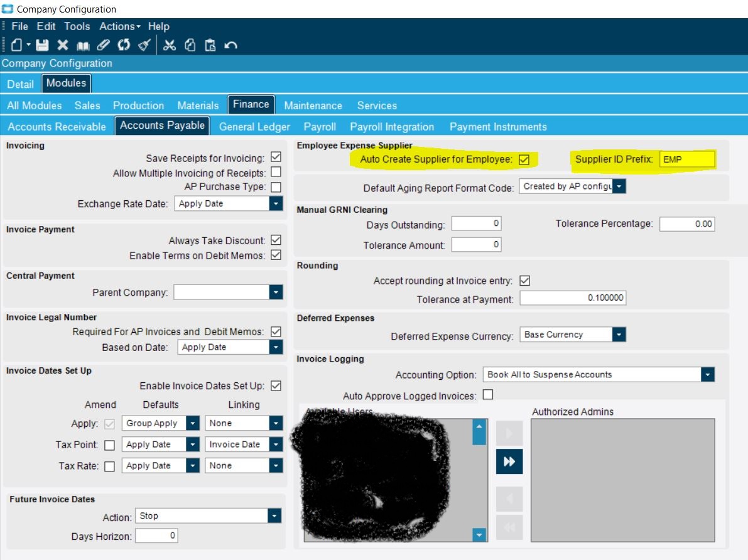
Task: Uncheck Required For AP Invoices and Debit Memos
Action: click(276, 331)
